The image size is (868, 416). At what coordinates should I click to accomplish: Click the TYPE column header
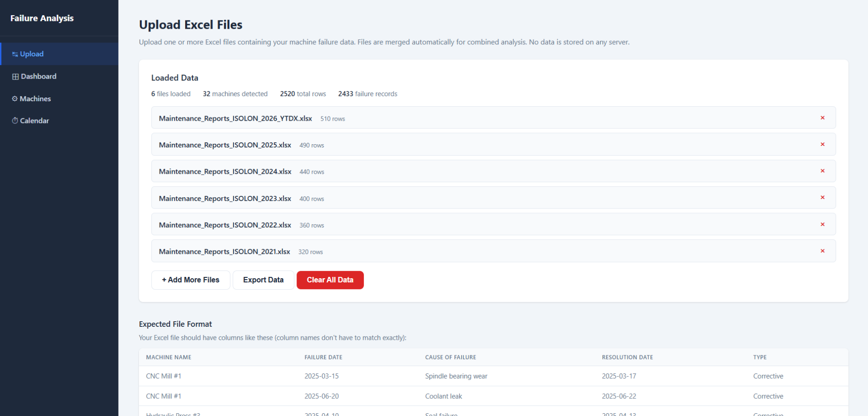pyautogui.click(x=760, y=357)
